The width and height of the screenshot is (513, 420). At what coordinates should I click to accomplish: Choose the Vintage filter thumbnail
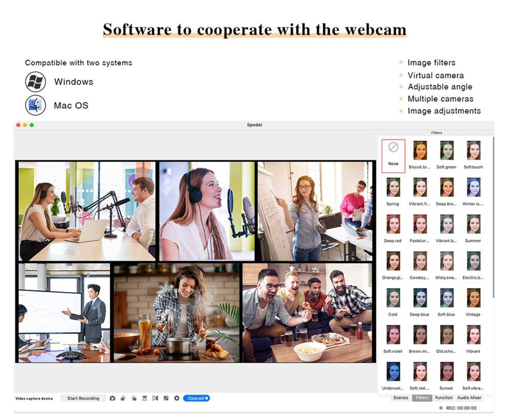[x=473, y=298]
